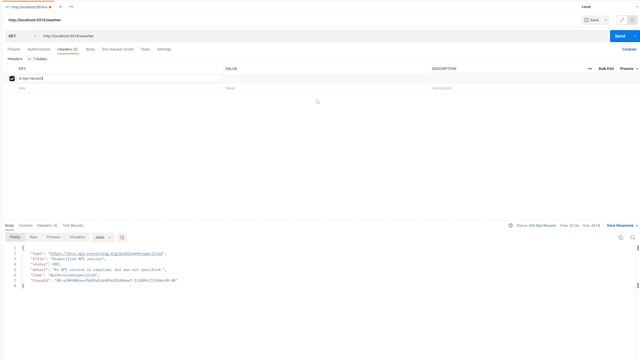Search the response with magnifier icon
The height and width of the screenshot is (360, 640).
(x=633, y=238)
